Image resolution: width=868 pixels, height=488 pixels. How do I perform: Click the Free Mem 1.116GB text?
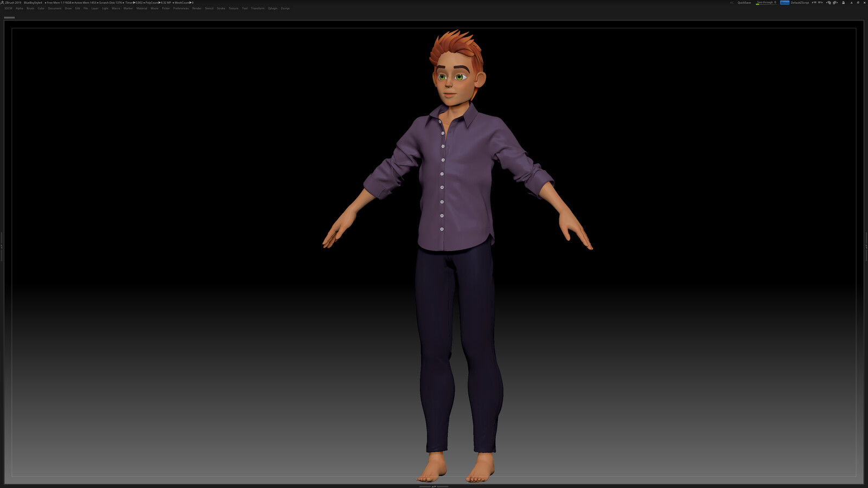(x=59, y=3)
